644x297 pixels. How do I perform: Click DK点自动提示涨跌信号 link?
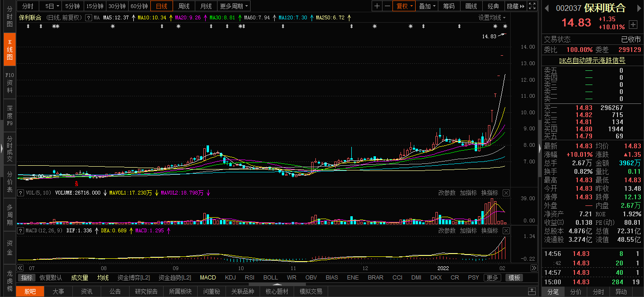pyautogui.click(x=592, y=60)
